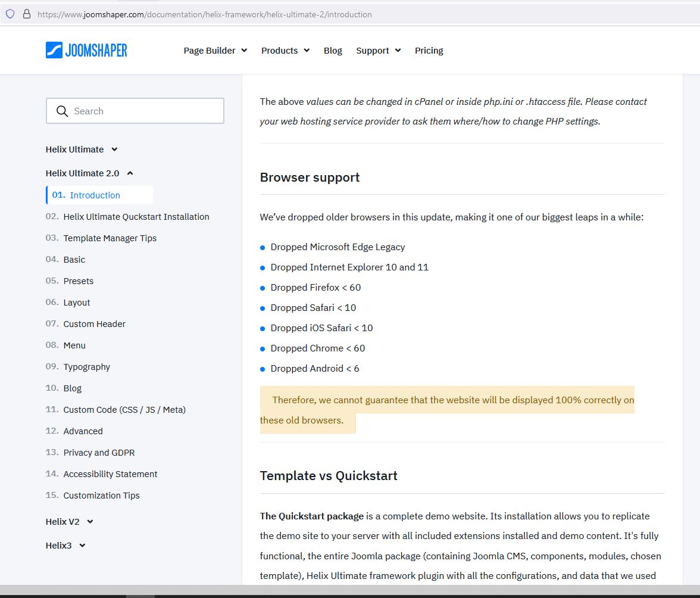Open the Support dropdown menu
Viewport: 700px width, 598px height.
click(x=378, y=51)
